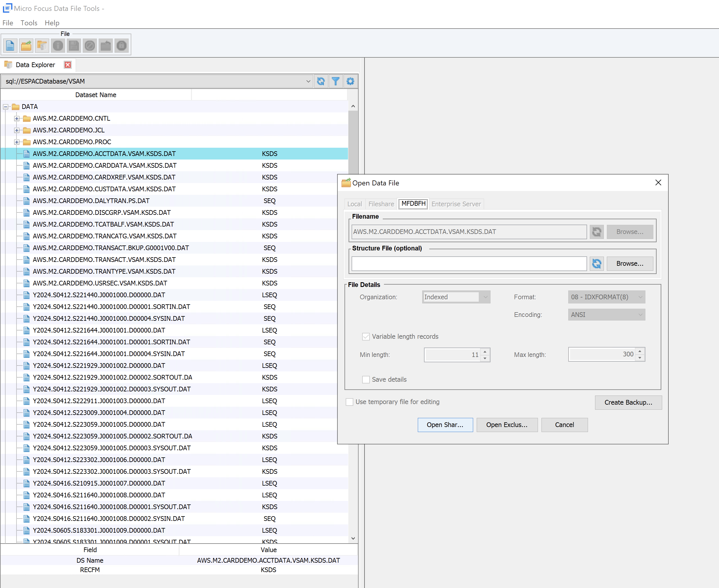Refresh the Filename field in dialog
The width and height of the screenshot is (719, 588).
coord(597,232)
